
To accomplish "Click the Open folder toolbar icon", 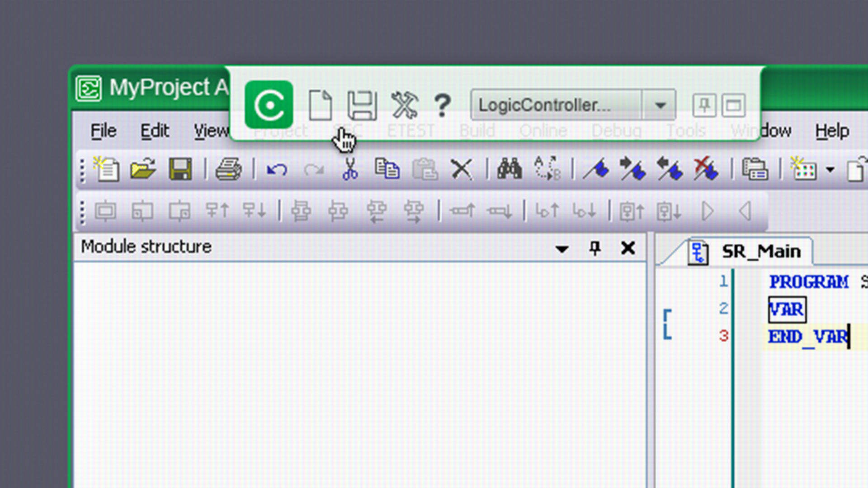I will point(143,170).
